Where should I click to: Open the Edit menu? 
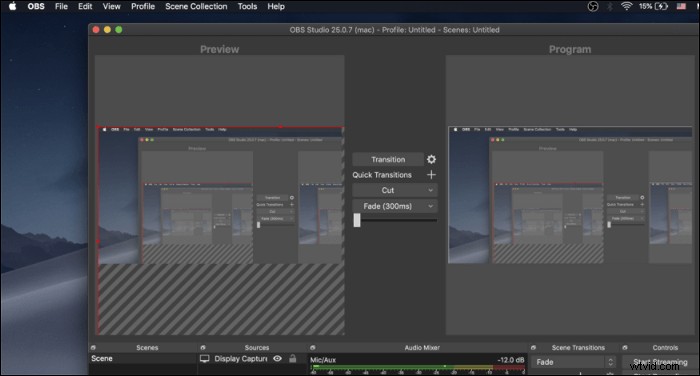coord(85,6)
